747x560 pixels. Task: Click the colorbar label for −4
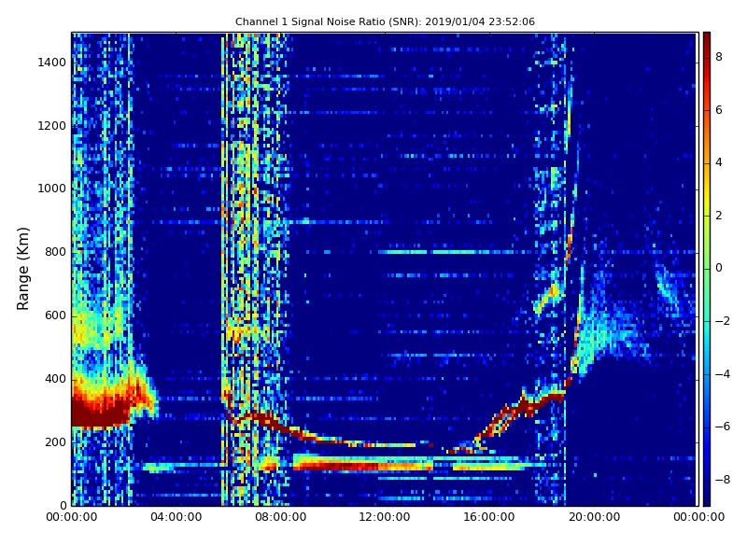[723, 374]
